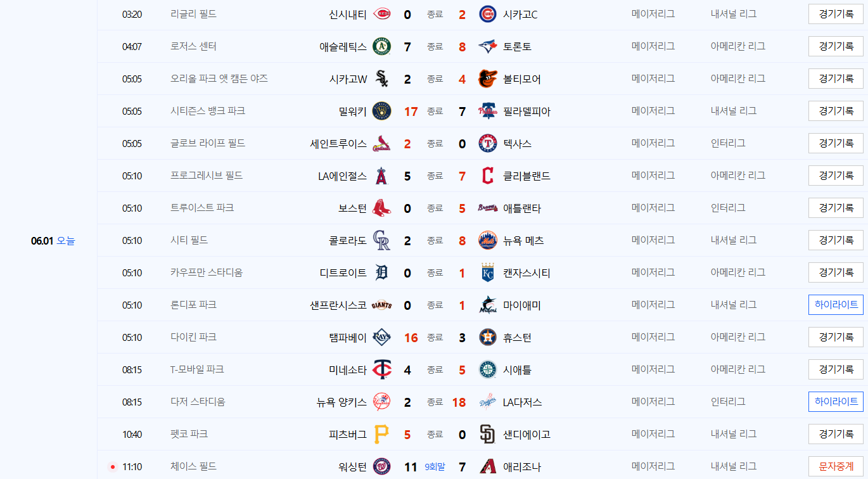Open the Milwaukee Brewers glove logo

(382, 111)
